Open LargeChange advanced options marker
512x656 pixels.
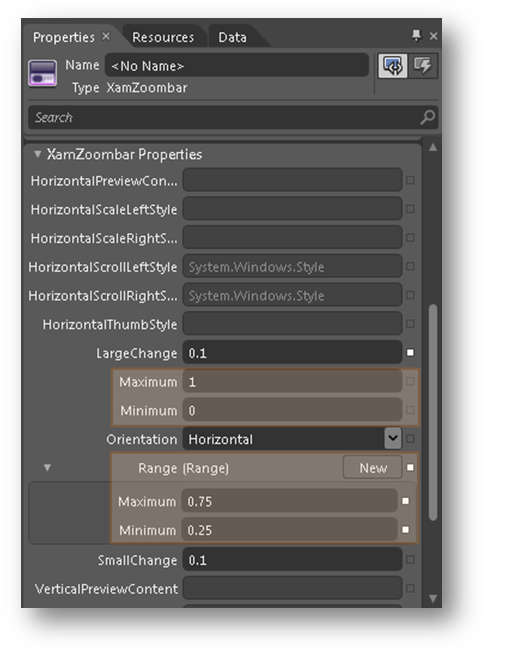click(410, 353)
